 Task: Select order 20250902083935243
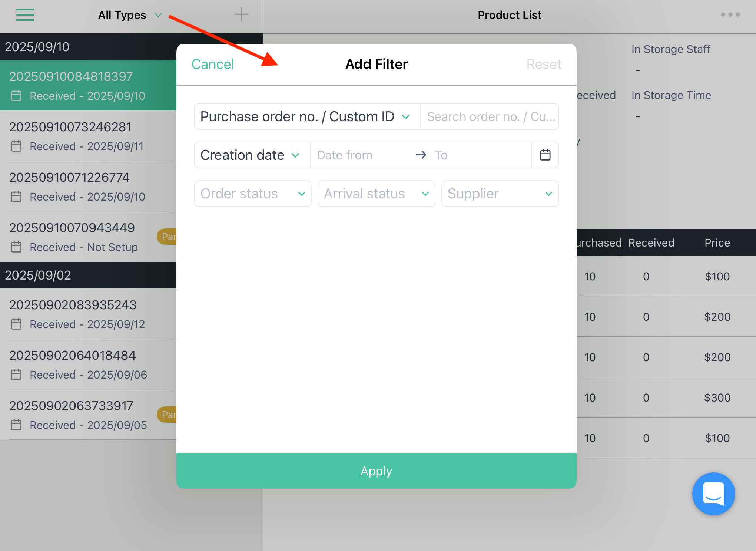click(x=88, y=314)
